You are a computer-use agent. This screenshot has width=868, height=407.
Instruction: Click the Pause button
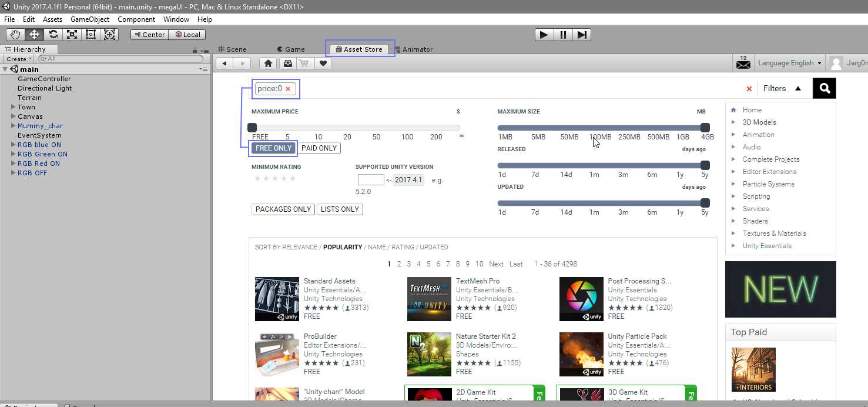pos(563,35)
